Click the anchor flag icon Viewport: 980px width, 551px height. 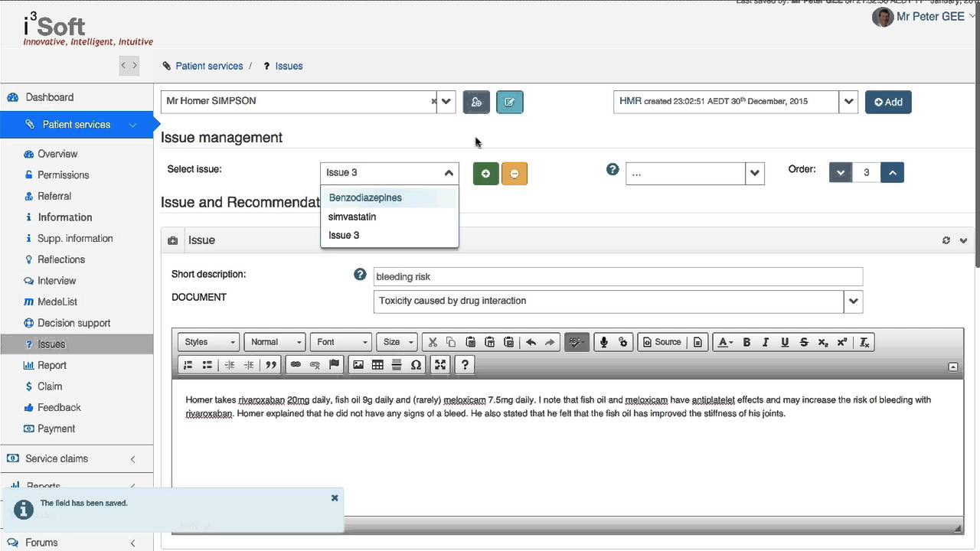pyautogui.click(x=334, y=365)
